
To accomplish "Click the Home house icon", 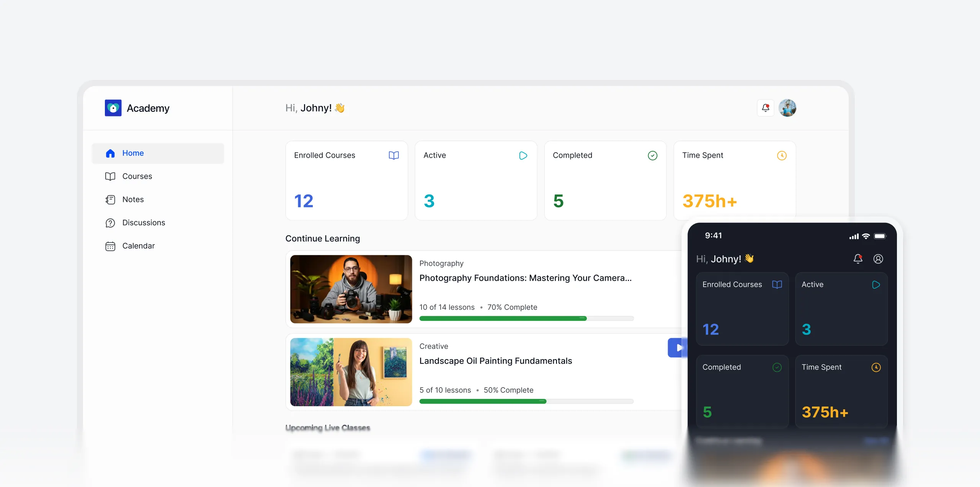I will click(x=110, y=153).
